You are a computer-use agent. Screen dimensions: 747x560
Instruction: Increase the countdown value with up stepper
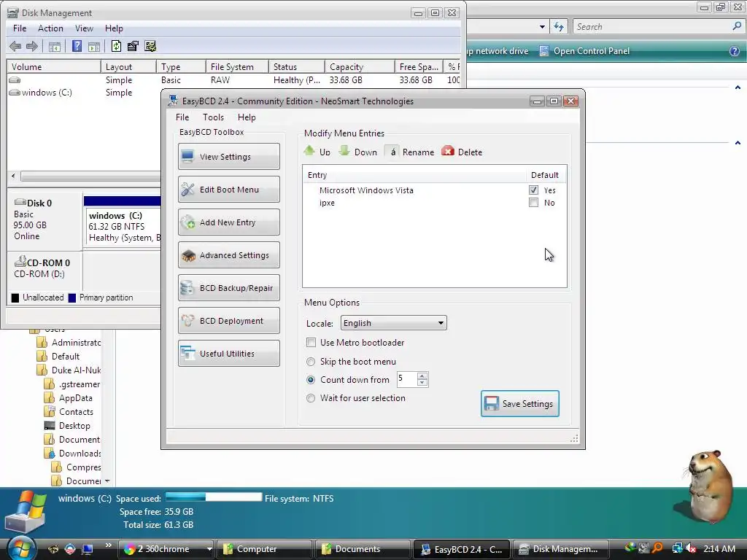coord(422,376)
